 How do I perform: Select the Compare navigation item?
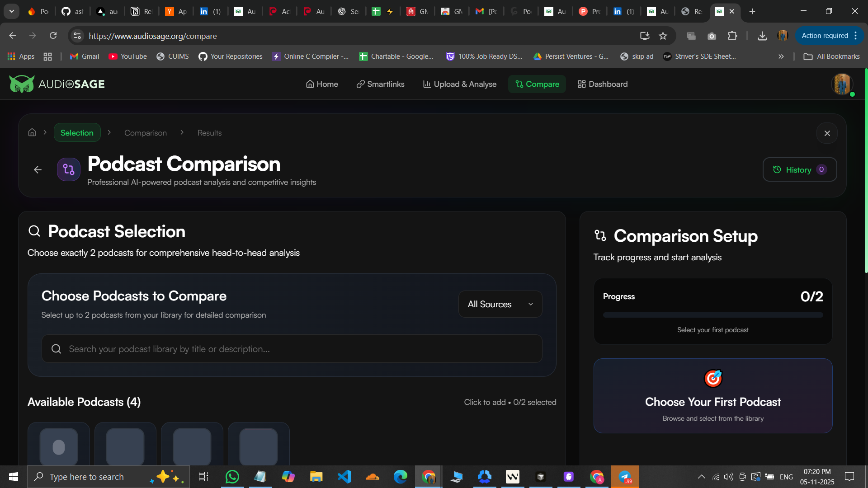tap(537, 84)
